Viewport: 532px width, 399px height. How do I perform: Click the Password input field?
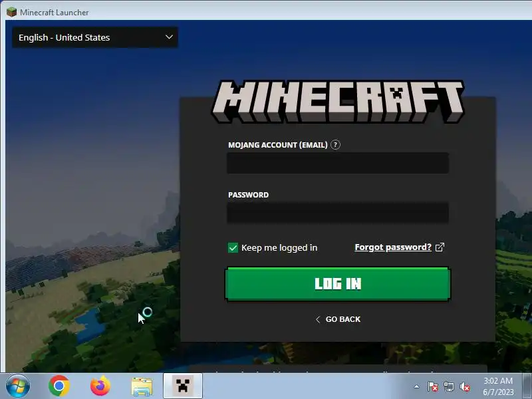point(338,213)
